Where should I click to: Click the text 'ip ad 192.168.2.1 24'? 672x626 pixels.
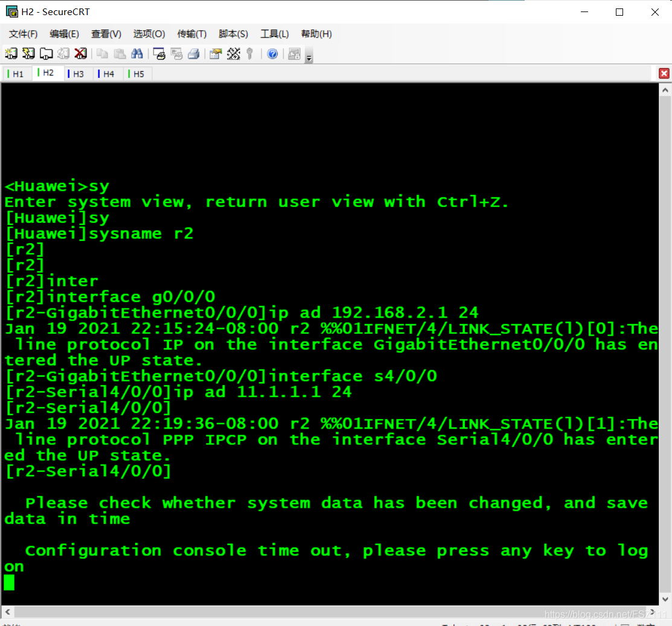pos(373,313)
